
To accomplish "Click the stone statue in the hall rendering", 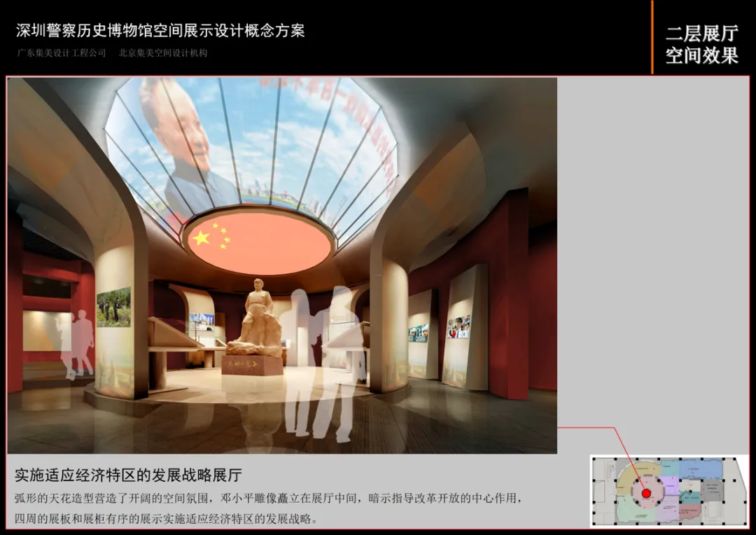I will point(255,317).
